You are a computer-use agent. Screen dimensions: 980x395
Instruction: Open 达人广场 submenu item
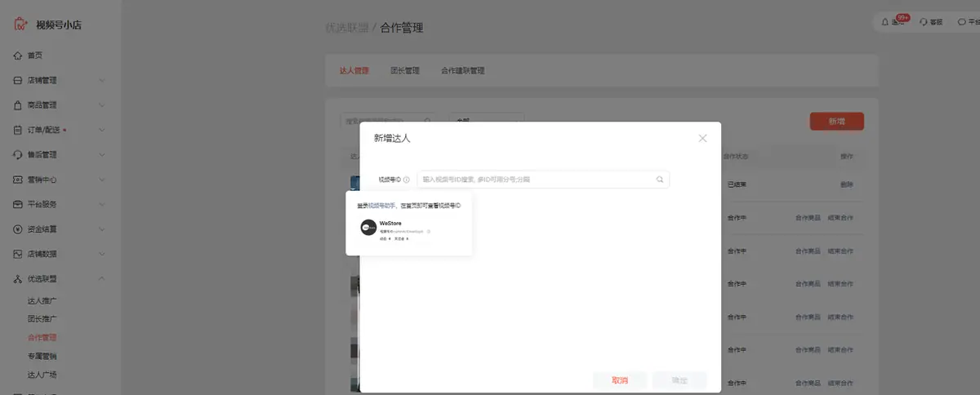point(42,375)
